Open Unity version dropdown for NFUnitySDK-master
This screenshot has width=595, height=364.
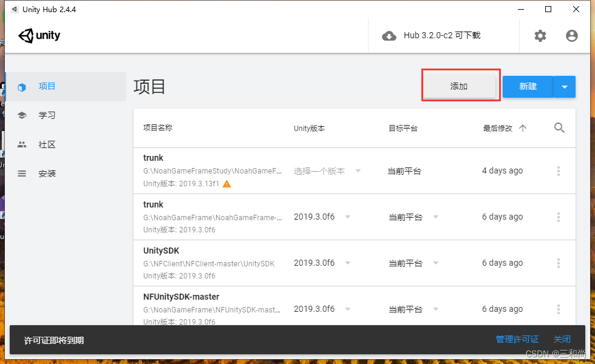click(322, 309)
